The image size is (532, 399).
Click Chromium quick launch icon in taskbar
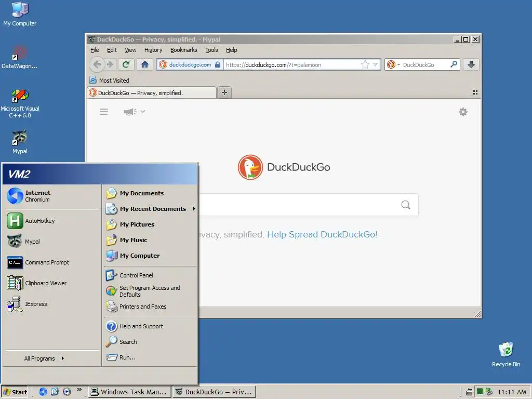(x=43, y=392)
